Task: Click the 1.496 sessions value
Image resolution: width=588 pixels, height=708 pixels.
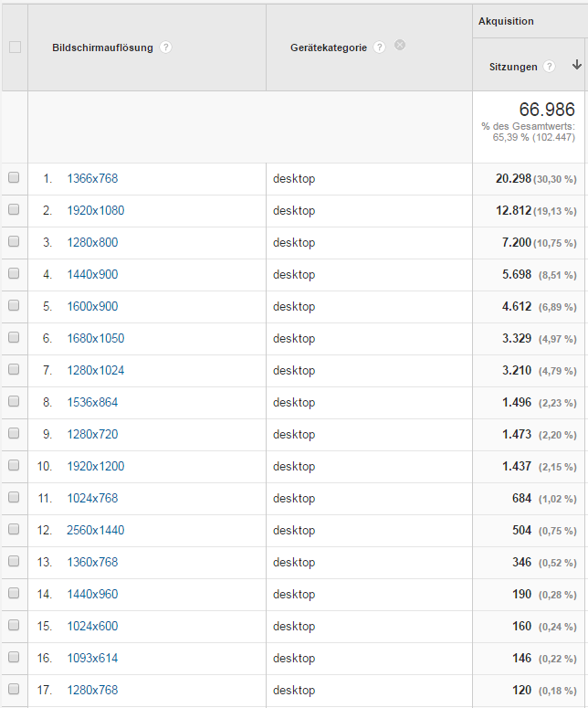Action: [x=517, y=403]
